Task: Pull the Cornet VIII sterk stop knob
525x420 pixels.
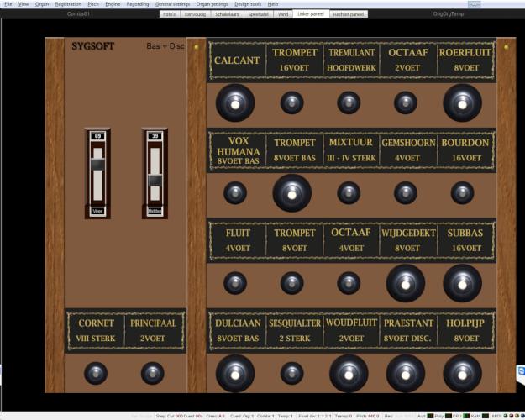Action: click(96, 373)
